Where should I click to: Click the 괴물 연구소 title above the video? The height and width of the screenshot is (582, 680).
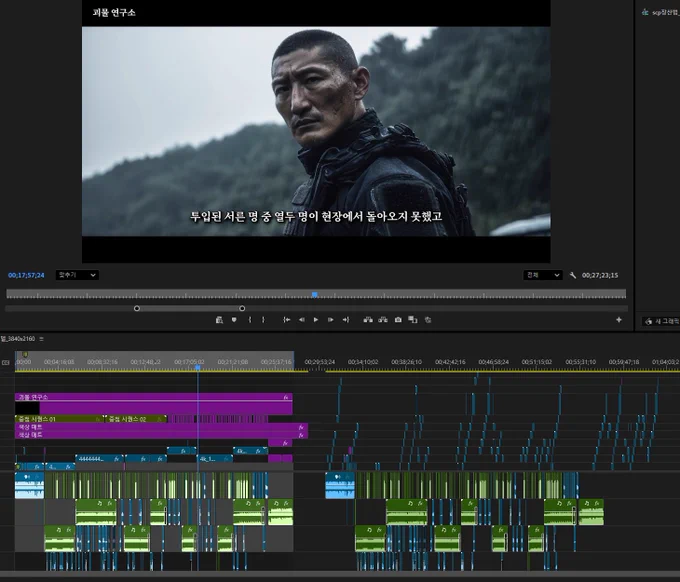click(114, 13)
